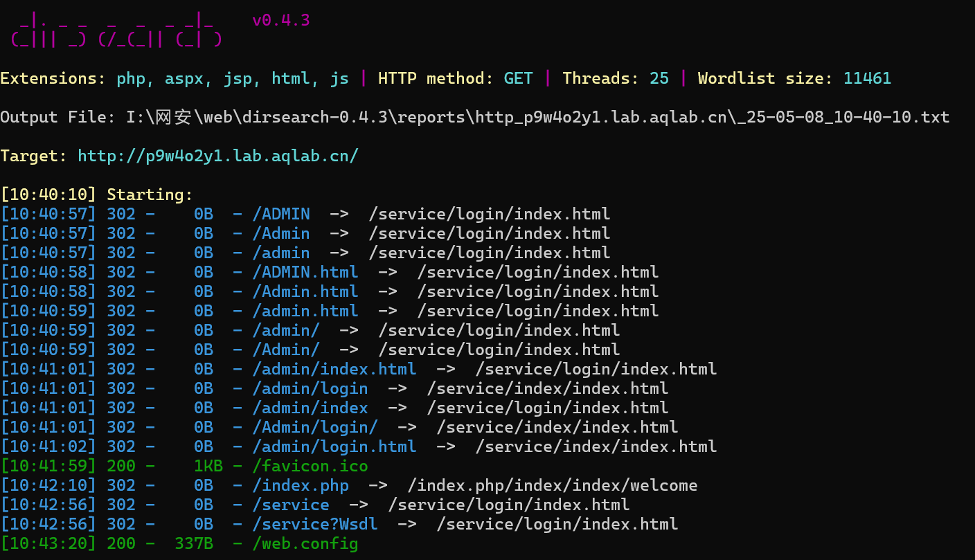Screen dimensions: 975x560
Task: Click the dirsearch ASCII art logo
Action: tap(116, 30)
